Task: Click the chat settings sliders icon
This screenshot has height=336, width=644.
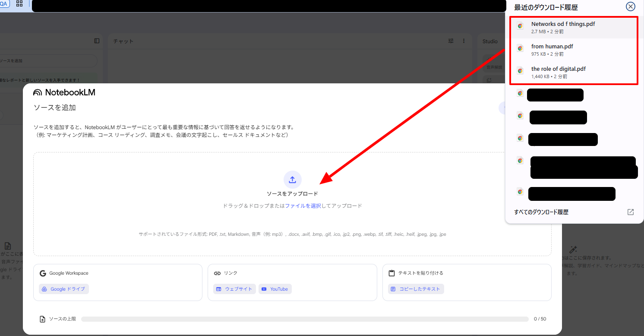Action: point(451,41)
